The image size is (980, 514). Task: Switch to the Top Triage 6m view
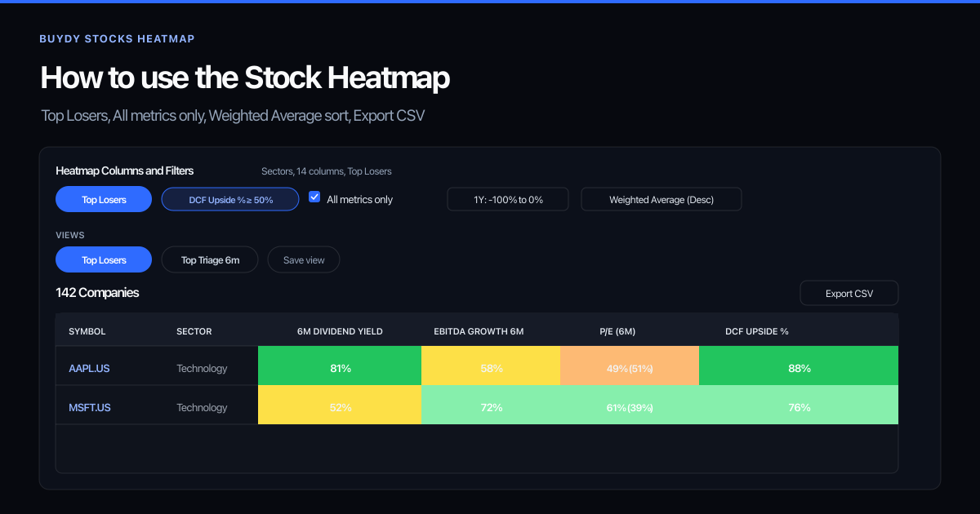(x=210, y=259)
